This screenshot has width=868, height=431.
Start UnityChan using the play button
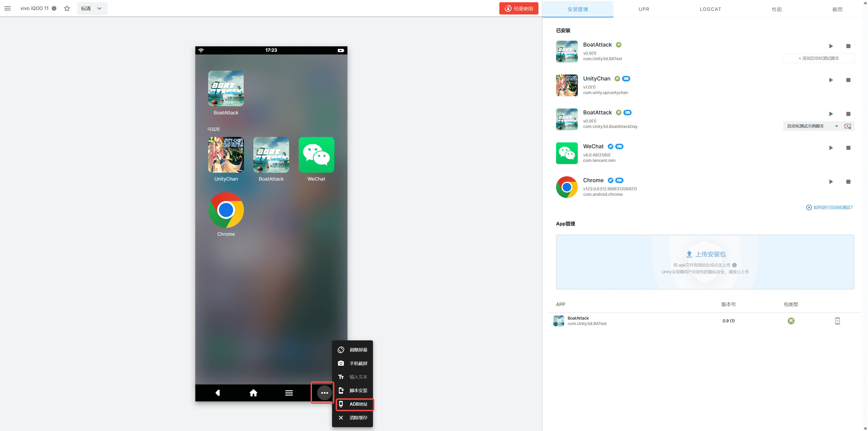[x=831, y=80]
